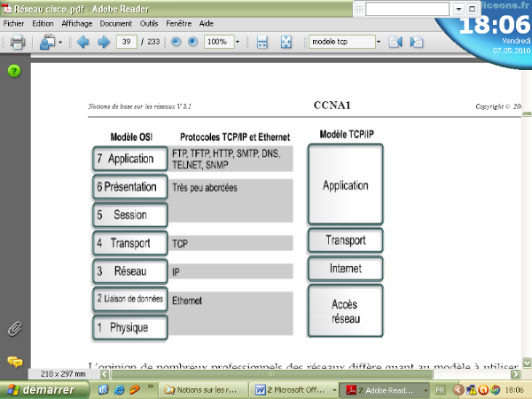532x399 pixels.
Task: Click the '7 Application' OSI layer box
Action: coord(130,159)
